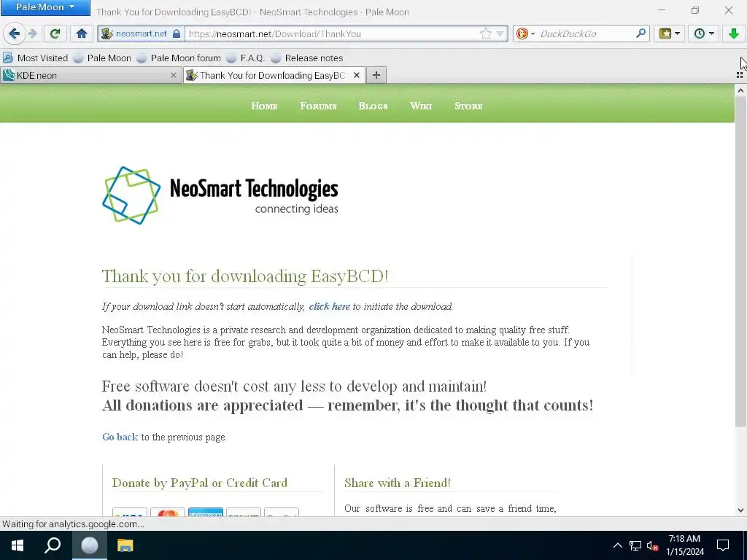The height and width of the screenshot is (560, 747).
Task: Open File Explorer from the taskbar
Action: click(125, 545)
